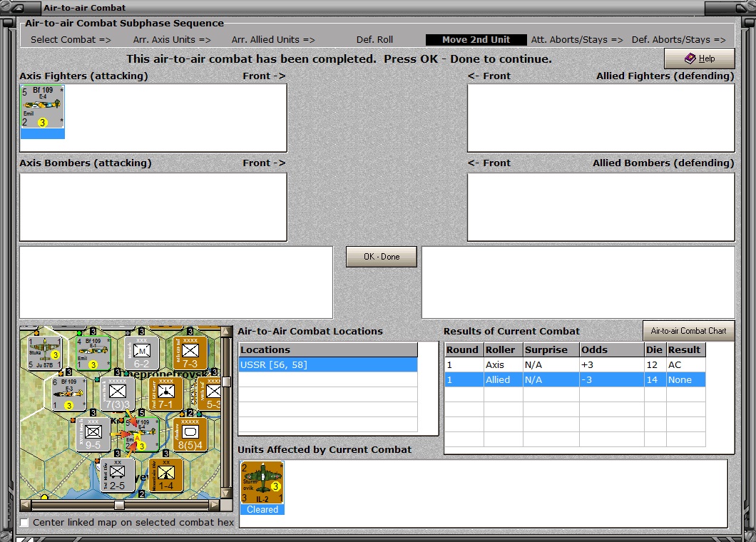The height and width of the screenshot is (542, 756).
Task: Click the Odds column header
Action: pyautogui.click(x=612, y=349)
